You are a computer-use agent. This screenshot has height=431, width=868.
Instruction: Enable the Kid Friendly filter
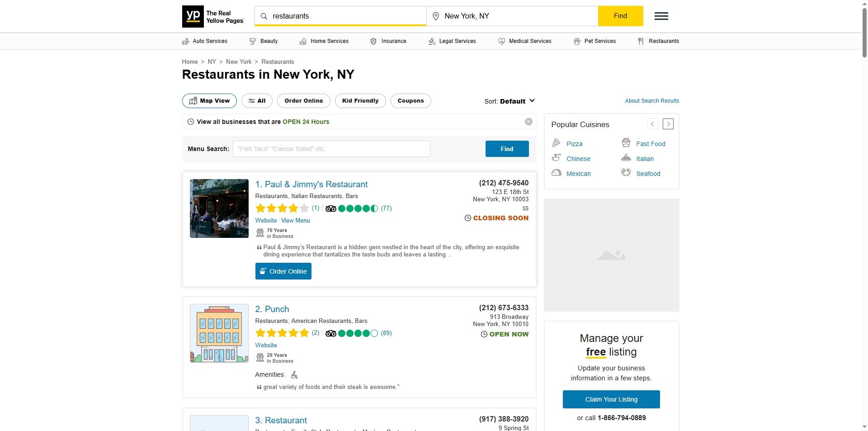pyautogui.click(x=360, y=101)
